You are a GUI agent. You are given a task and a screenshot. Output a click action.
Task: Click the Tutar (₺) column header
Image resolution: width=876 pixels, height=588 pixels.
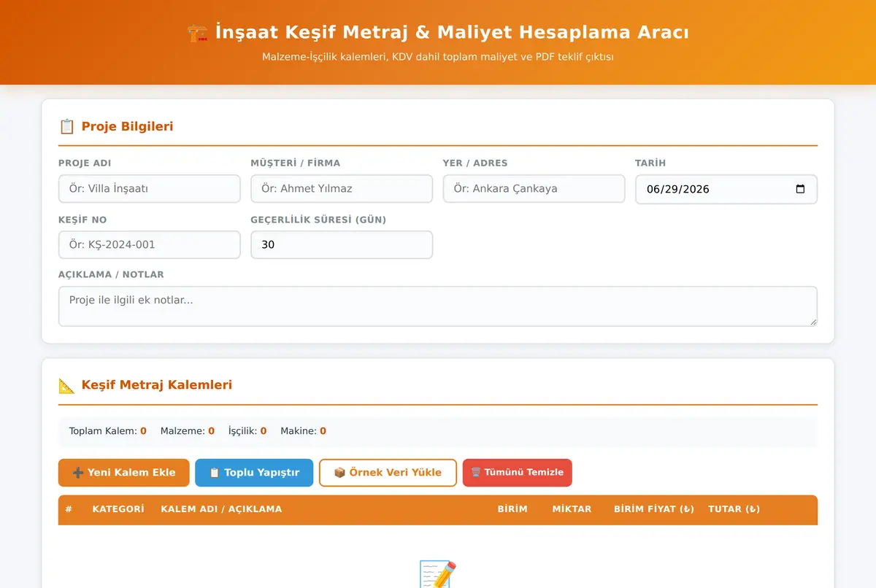click(x=734, y=509)
